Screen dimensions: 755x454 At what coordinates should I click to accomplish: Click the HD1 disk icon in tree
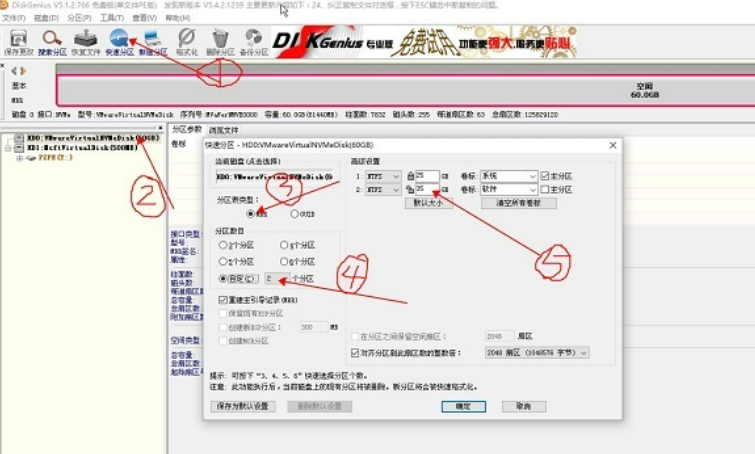pyautogui.click(x=19, y=148)
